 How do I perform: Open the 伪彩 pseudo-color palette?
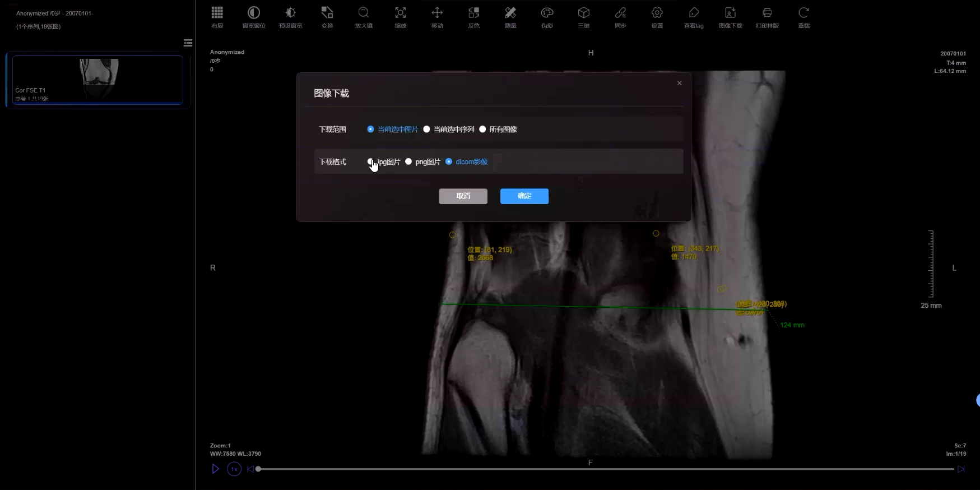tap(547, 17)
